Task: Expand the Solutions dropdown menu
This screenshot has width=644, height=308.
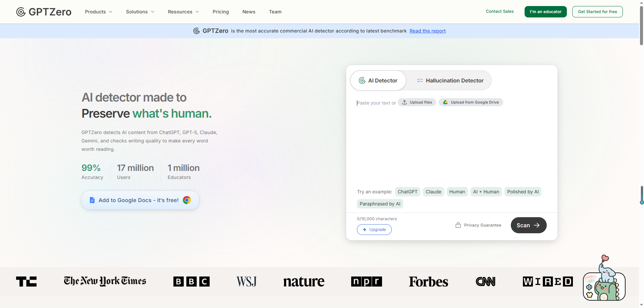Action: 140,12
